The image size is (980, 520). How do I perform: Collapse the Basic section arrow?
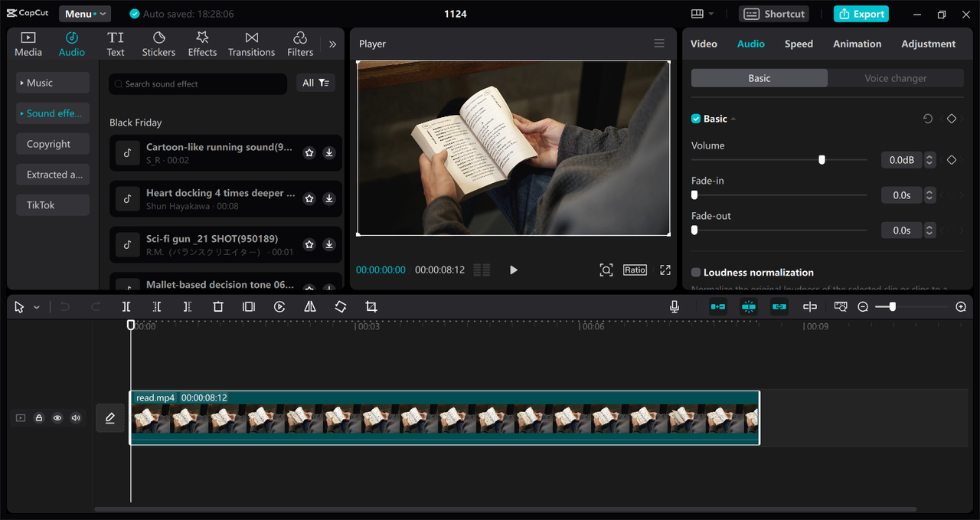click(733, 119)
